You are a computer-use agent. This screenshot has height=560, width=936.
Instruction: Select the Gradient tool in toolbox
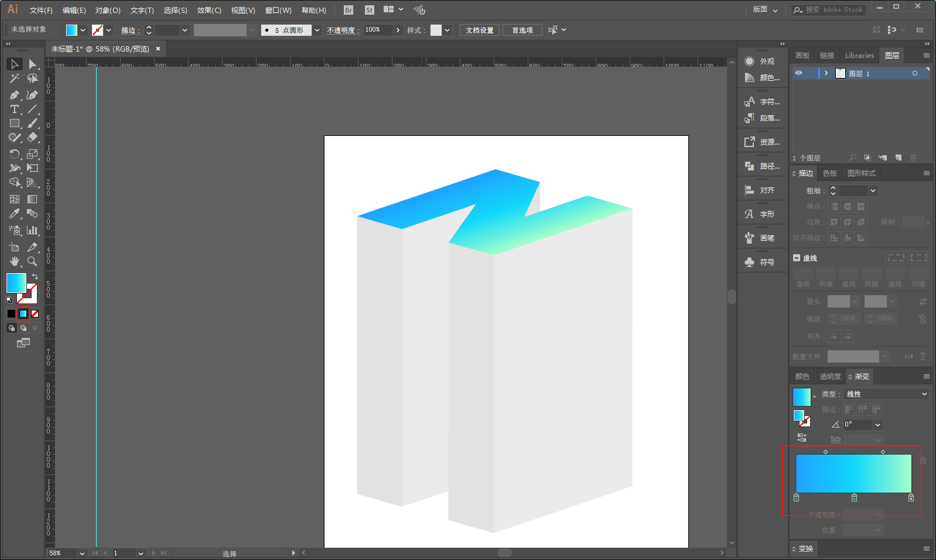click(32, 199)
